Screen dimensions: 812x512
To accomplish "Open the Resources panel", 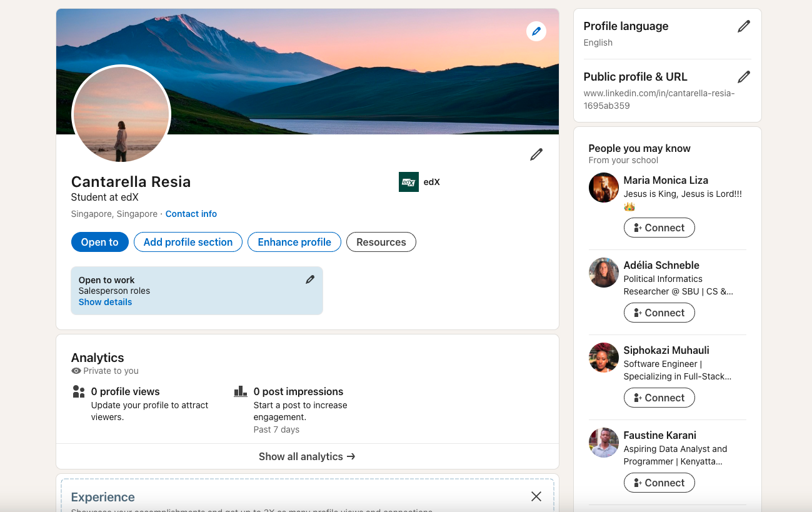I will pos(381,242).
